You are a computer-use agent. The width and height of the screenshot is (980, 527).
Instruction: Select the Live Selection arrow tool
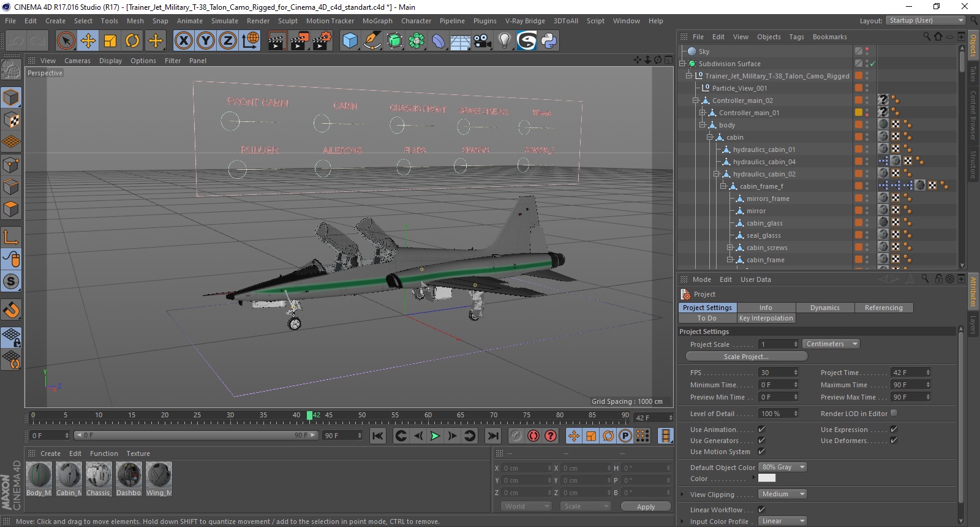(66, 41)
